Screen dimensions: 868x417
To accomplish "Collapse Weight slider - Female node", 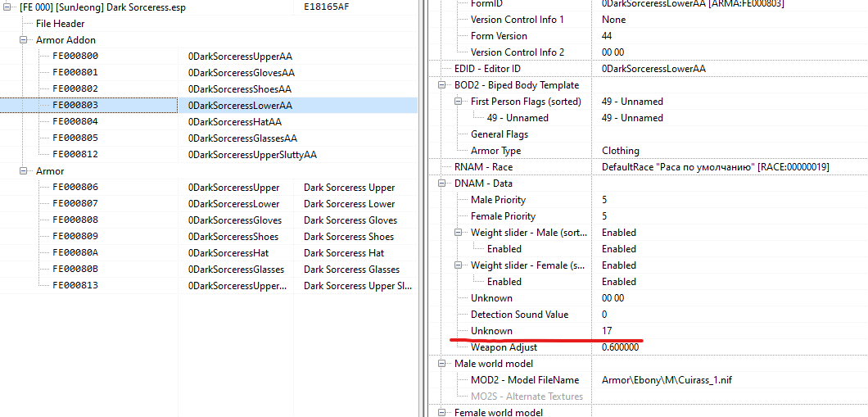I will (459, 265).
